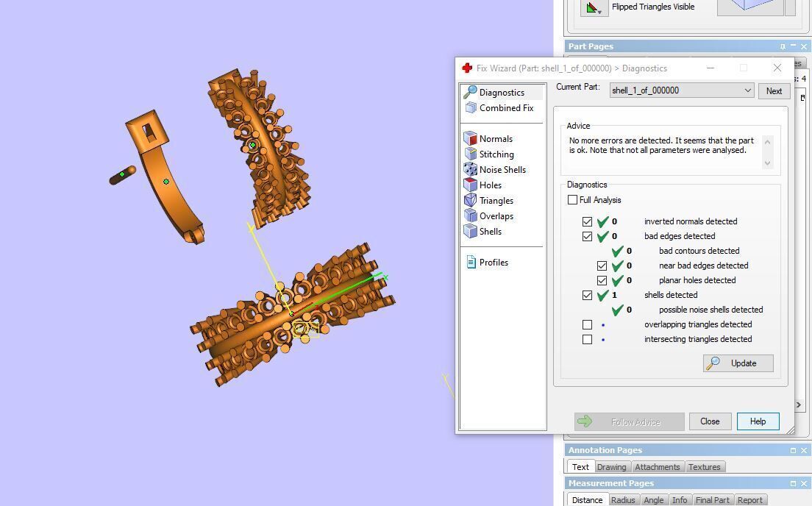812x506 pixels.
Task: Switch to the Distance measurement tab
Action: (x=587, y=500)
